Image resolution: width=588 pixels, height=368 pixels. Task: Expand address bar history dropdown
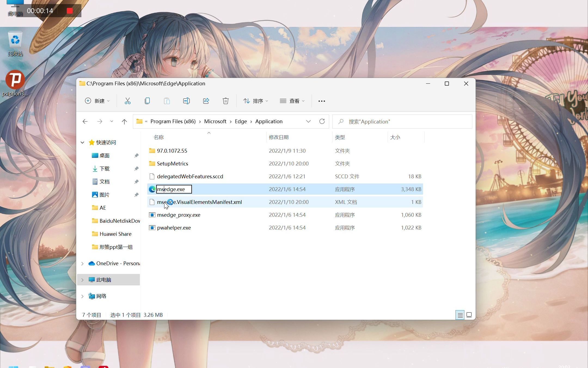(308, 121)
